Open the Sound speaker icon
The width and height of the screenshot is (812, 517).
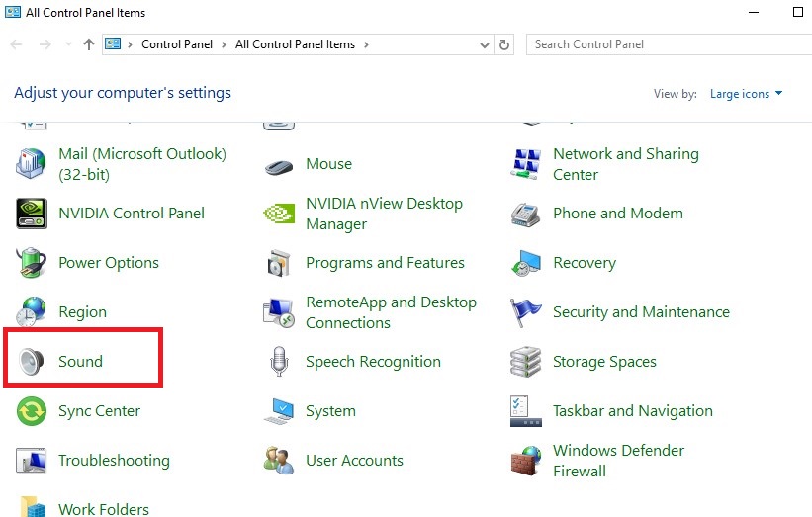(x=31, y=361)
